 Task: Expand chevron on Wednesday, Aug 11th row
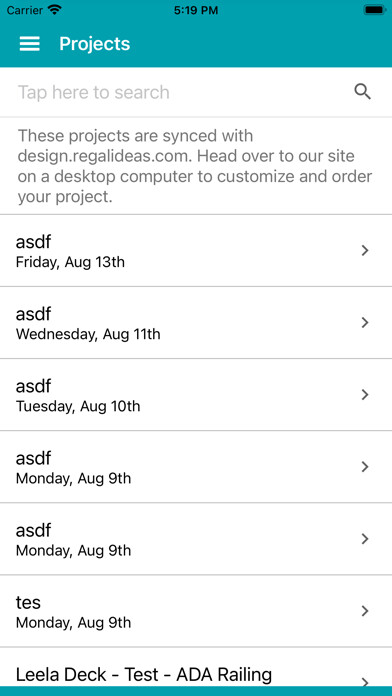(x=365, y=323)
